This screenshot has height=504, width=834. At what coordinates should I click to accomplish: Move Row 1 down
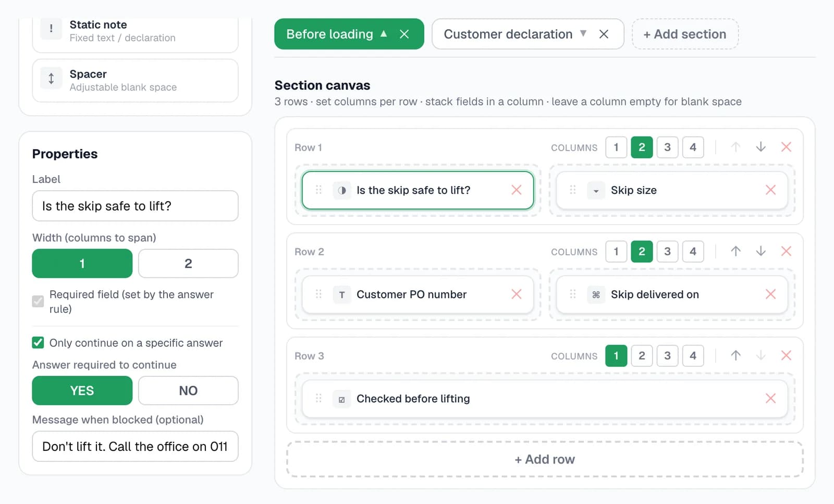point(761,147)
